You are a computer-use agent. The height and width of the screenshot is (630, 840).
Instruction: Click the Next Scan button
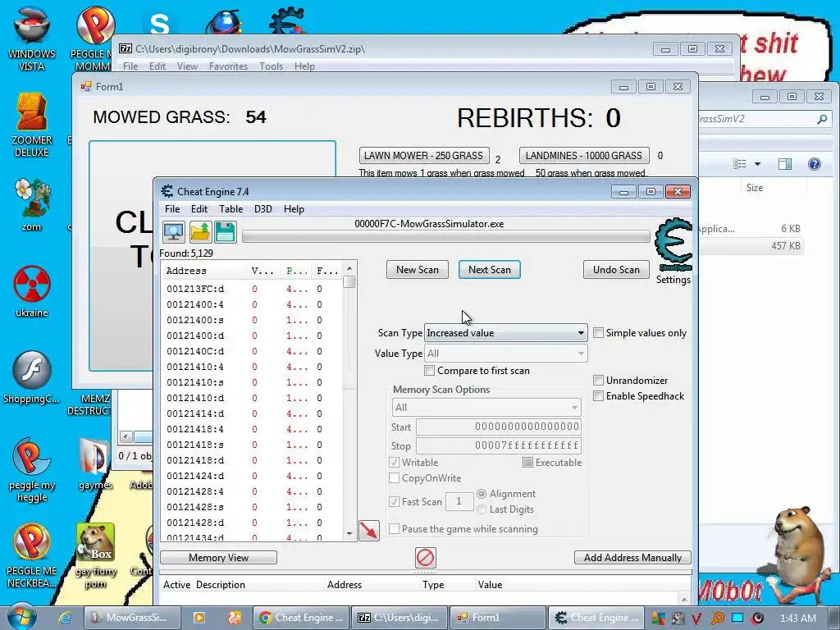coord(490,269)
